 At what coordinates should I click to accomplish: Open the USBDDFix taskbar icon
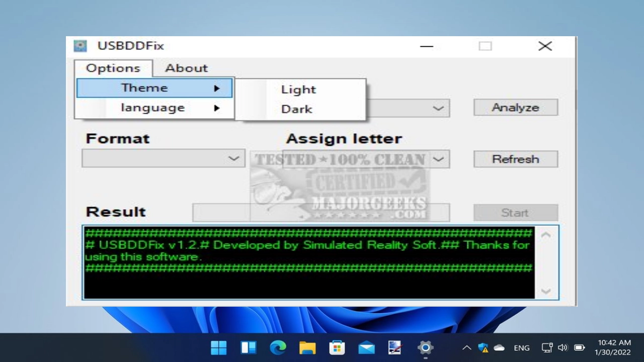pos(395,347)
